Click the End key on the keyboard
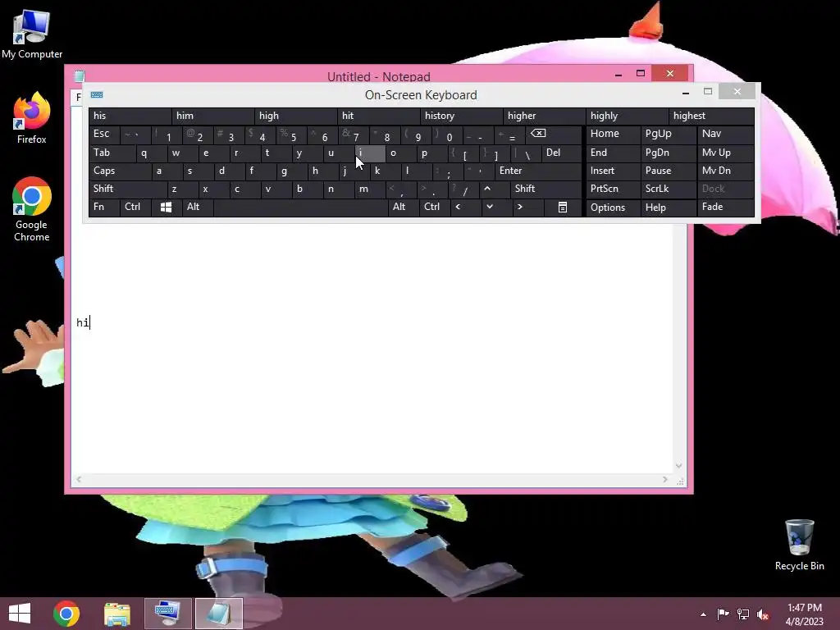The width and height of the screenshot is (840, 630). tap(613, 153)
